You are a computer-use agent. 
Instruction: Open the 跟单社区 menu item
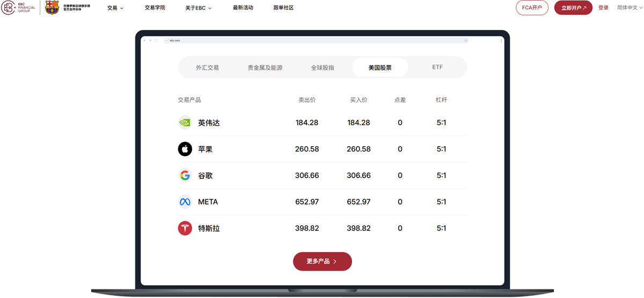tap(283, 8)
